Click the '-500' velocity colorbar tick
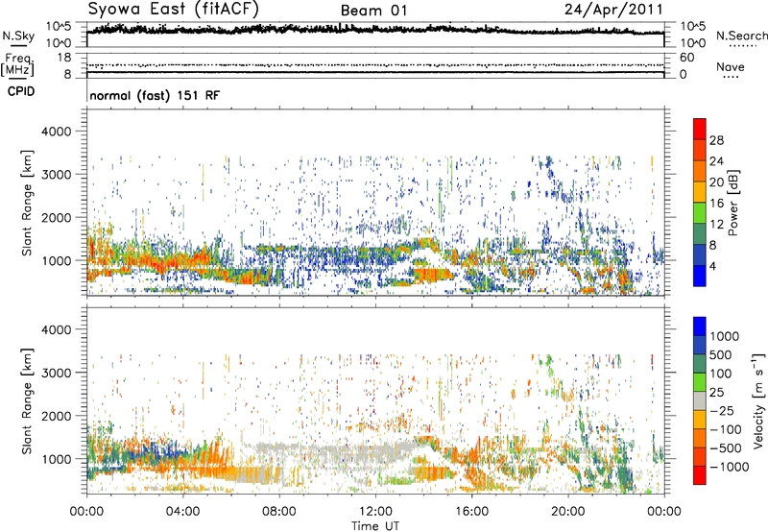768x532 pixels. point(726,447)
